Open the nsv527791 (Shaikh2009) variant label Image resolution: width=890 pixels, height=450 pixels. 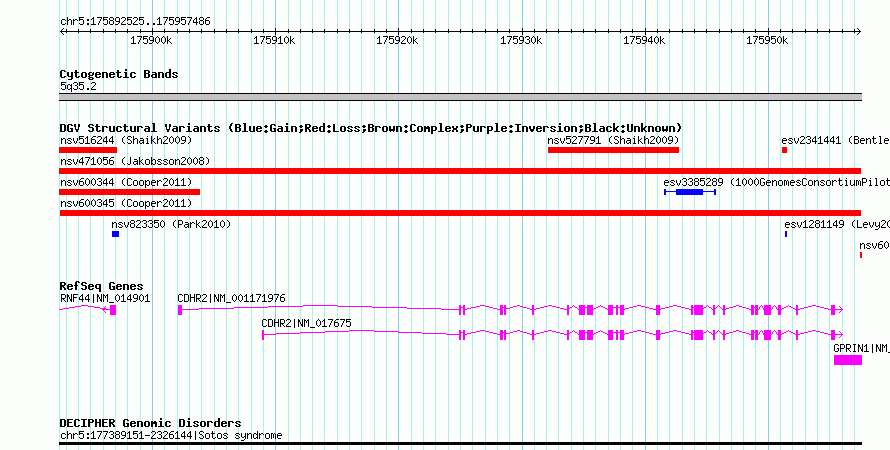613,140
